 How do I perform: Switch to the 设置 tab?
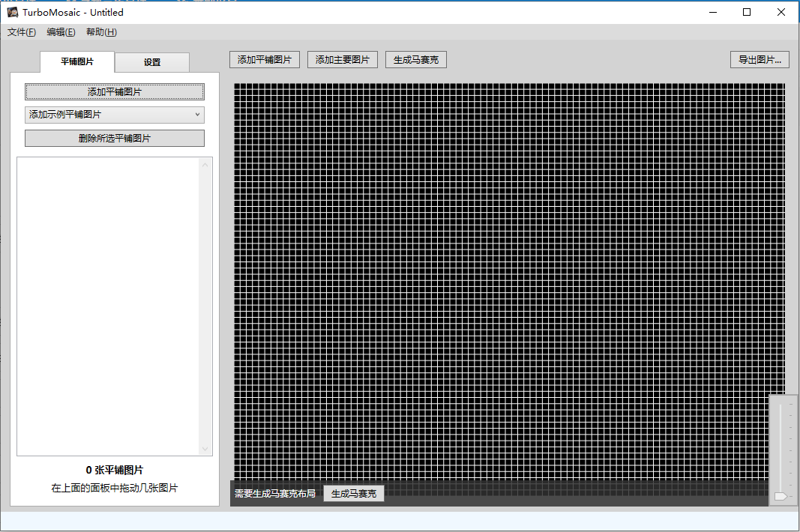(152, 62)
